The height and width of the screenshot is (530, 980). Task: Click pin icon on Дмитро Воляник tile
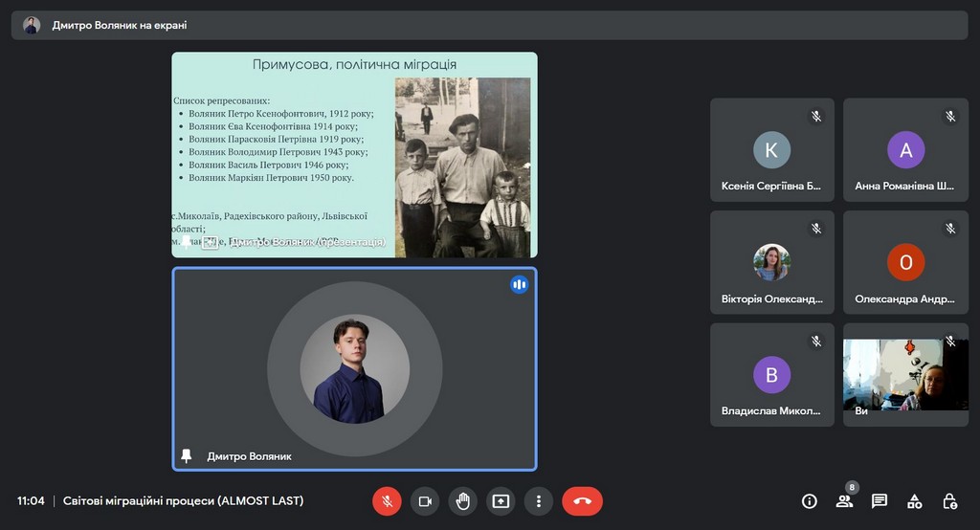(187, 456)
